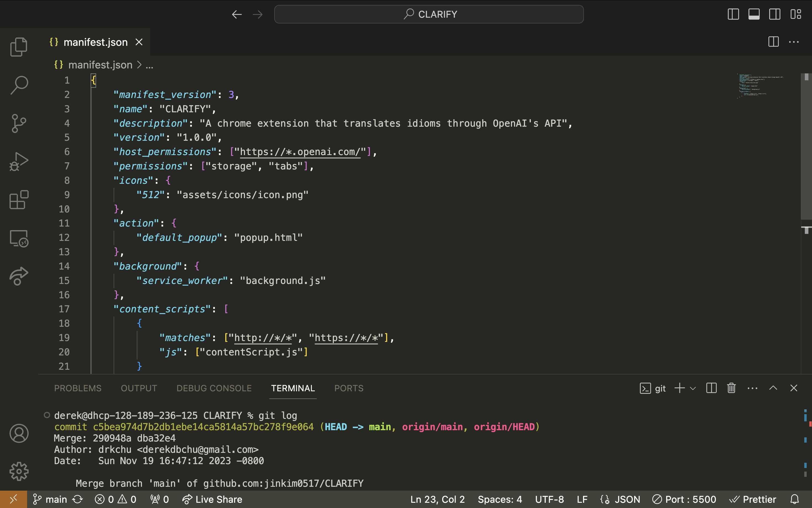
Task: Open the Run and Debug view
Action: point(19,162)
